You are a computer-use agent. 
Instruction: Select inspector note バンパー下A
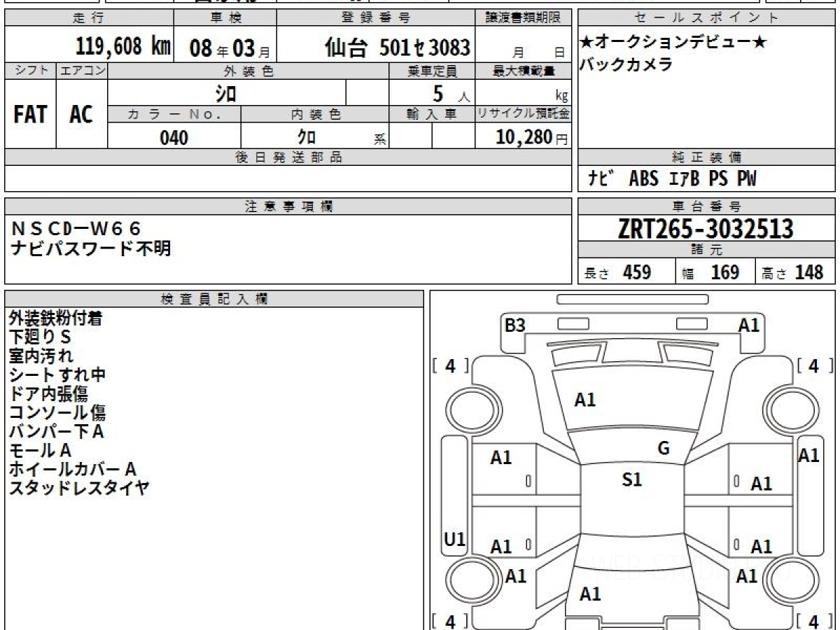pyautogui.click(x=56, y=432)
